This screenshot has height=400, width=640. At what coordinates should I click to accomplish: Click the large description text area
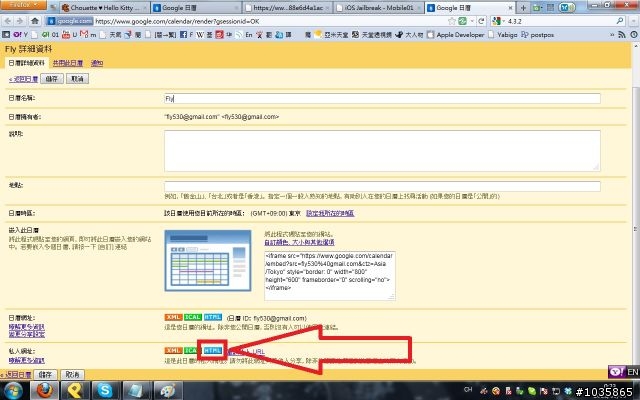(382, 151)
